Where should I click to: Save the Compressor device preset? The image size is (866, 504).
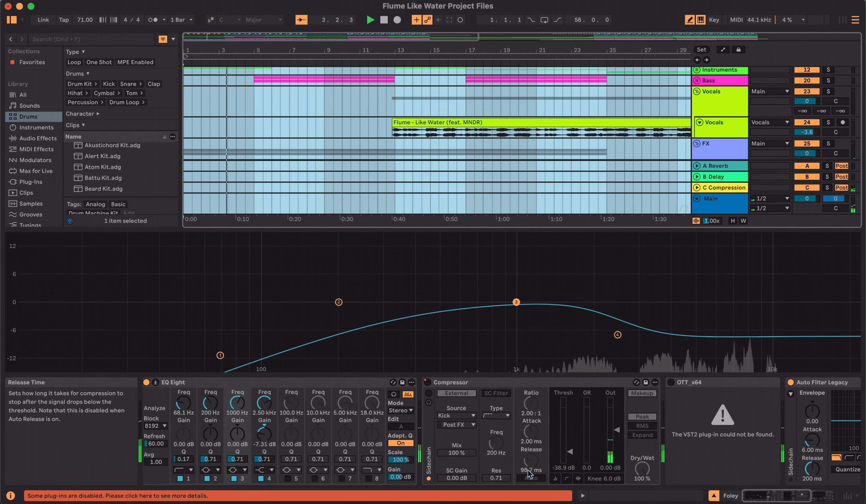646,382
